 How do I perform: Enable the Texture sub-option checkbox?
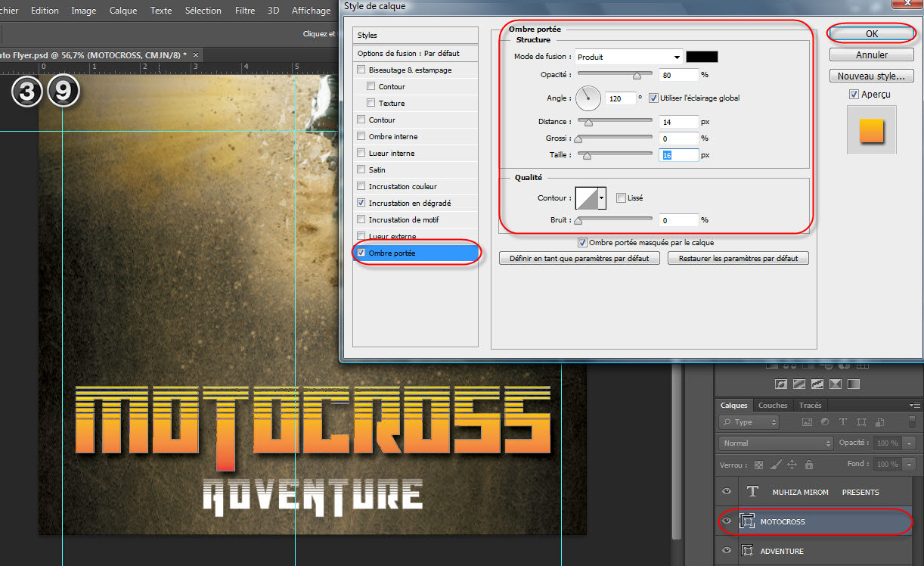point(371,103)
